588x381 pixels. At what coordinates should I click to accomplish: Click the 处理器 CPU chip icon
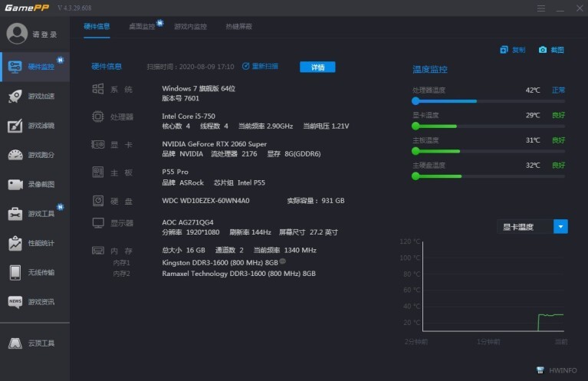click(x=98, y=117)
